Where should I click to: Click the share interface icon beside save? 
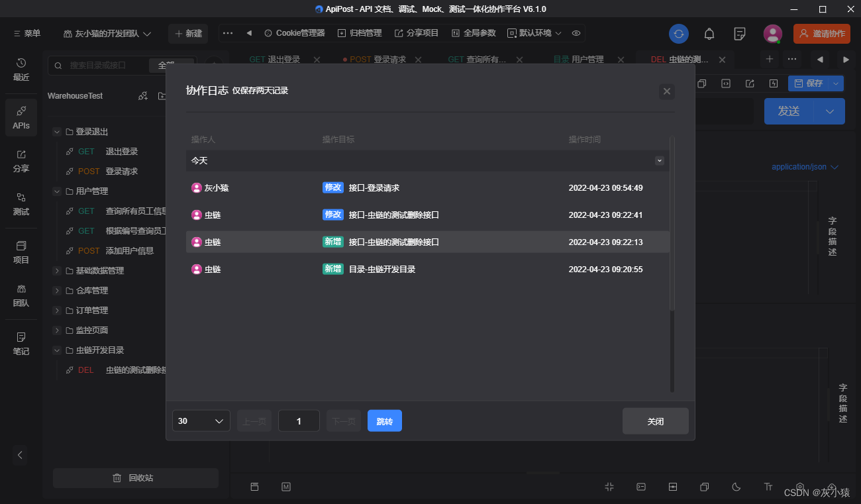pyautogui.click(x=750, y=83)
